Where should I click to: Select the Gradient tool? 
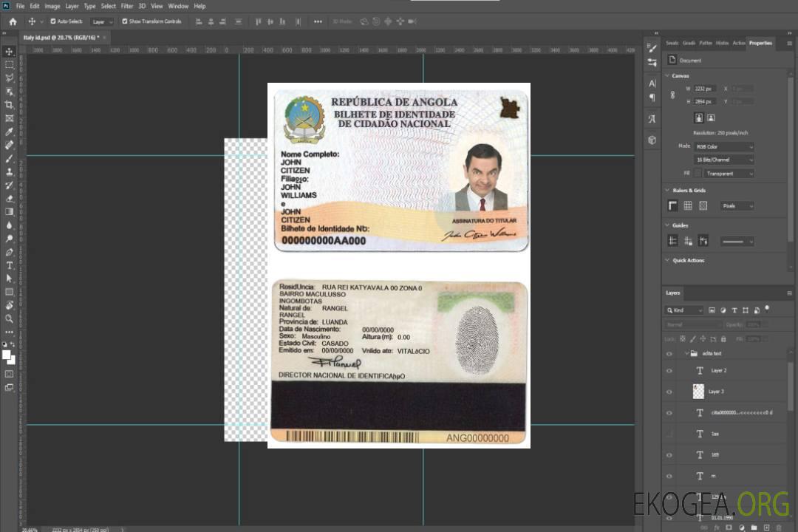9,212
